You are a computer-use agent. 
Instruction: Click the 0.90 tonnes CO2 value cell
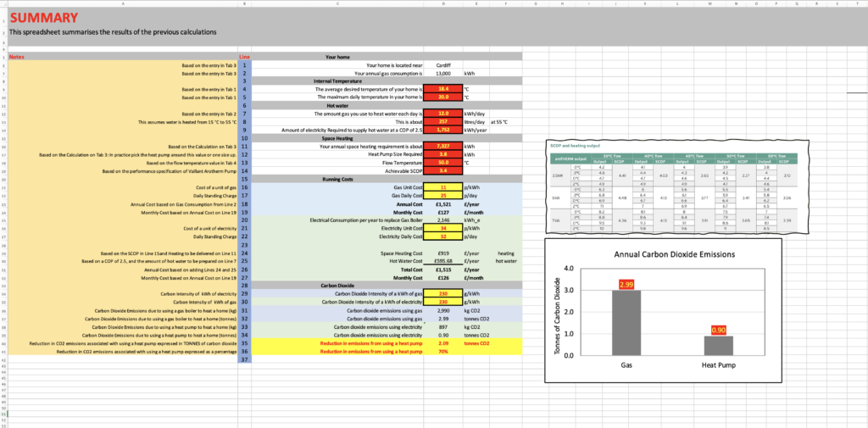442,336
